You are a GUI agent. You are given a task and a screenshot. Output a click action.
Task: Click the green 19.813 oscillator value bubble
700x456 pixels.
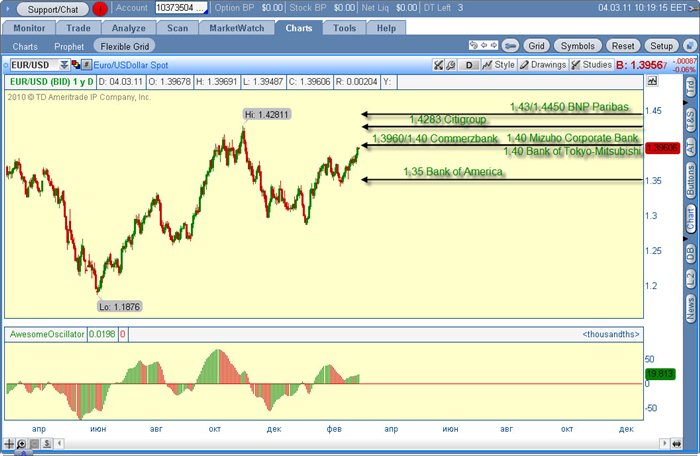[x=660, y=374]
